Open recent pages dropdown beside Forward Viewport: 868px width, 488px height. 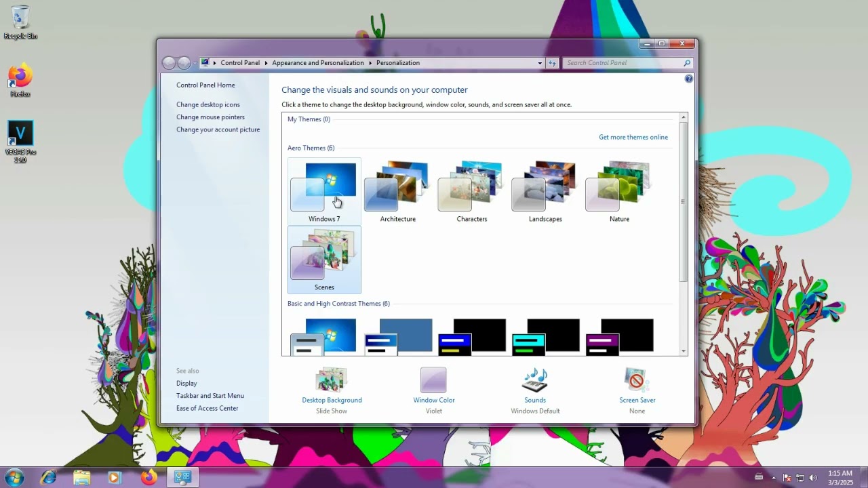coord(195,63)
